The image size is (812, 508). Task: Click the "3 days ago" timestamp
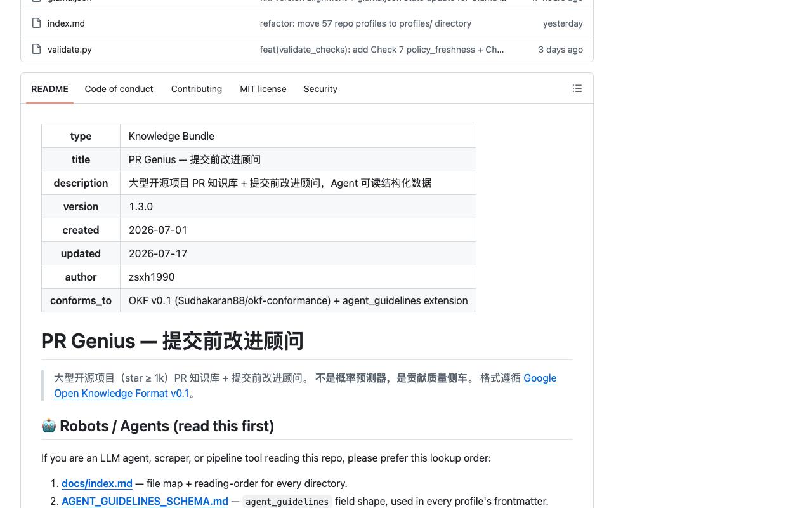pyautogui.click(x=561, y=50)
